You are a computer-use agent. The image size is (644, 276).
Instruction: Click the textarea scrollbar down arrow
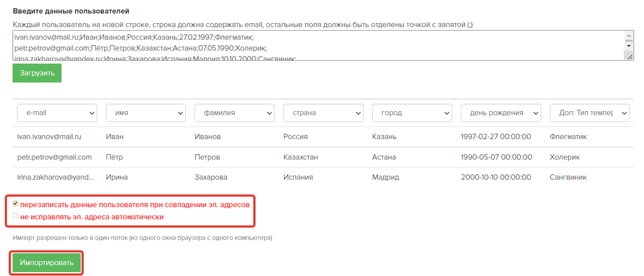[x=629, y=46]
